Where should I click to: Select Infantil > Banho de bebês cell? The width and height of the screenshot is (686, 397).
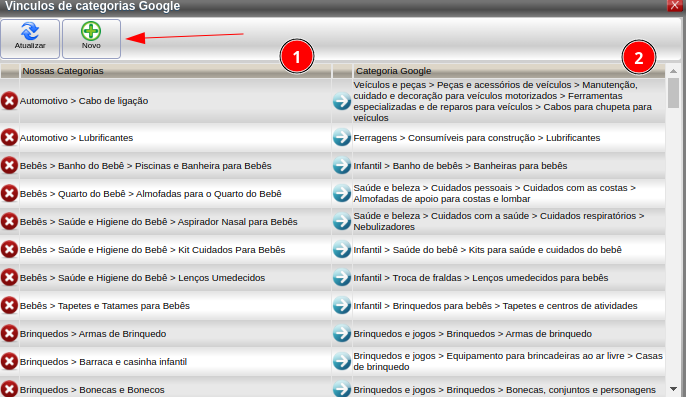point(509,165)
